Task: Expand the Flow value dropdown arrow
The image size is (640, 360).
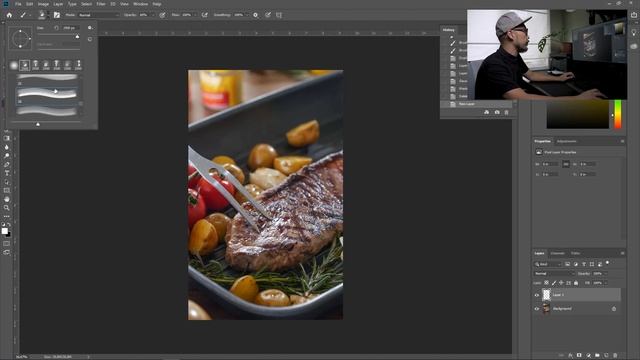Action: pyautogui.click(x=196, y=15)
